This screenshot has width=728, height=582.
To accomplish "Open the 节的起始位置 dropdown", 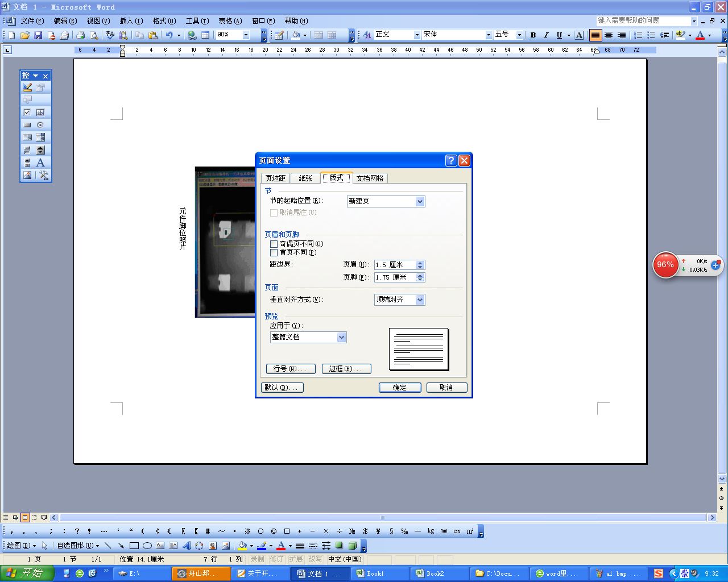I will point(420,201).
